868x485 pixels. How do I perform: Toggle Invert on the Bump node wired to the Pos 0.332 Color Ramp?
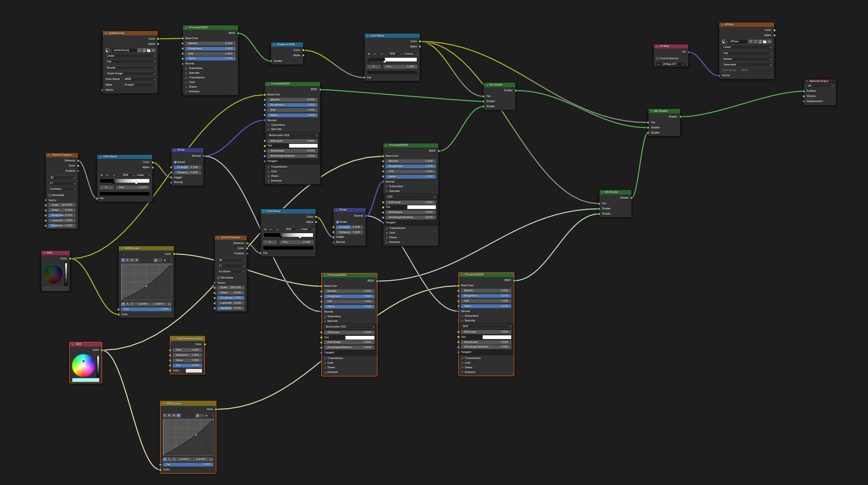tap(338, 222)
